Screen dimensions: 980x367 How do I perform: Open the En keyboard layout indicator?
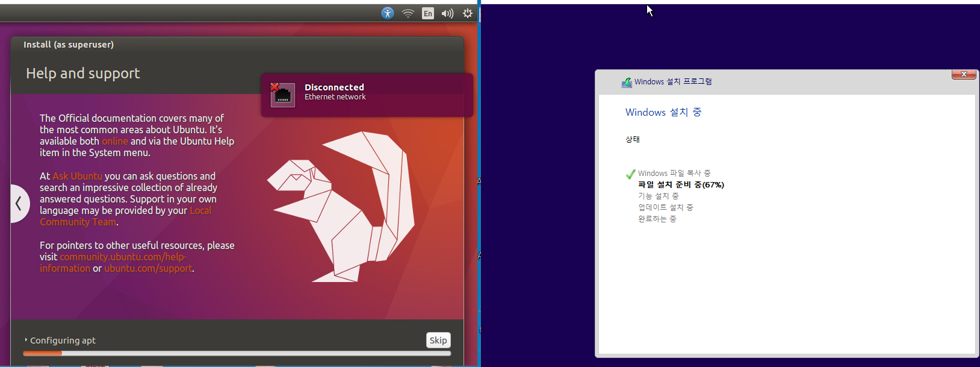point(428,13)
